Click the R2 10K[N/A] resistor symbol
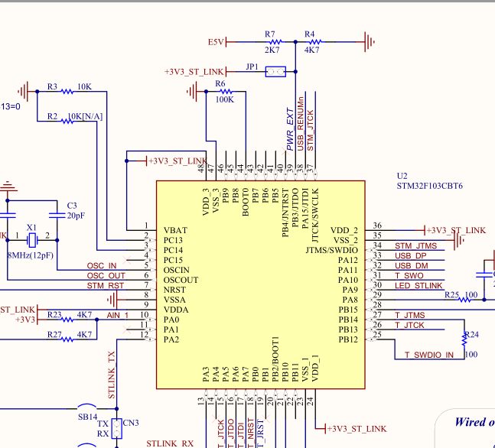The height and width of the screenshot is (448, 495). click(x=67, y=121)
